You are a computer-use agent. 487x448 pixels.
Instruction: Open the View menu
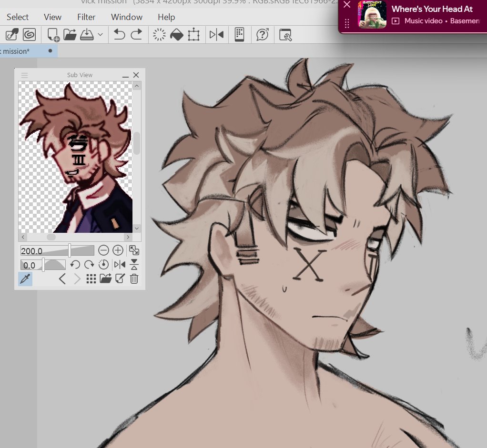coord(52,17)
